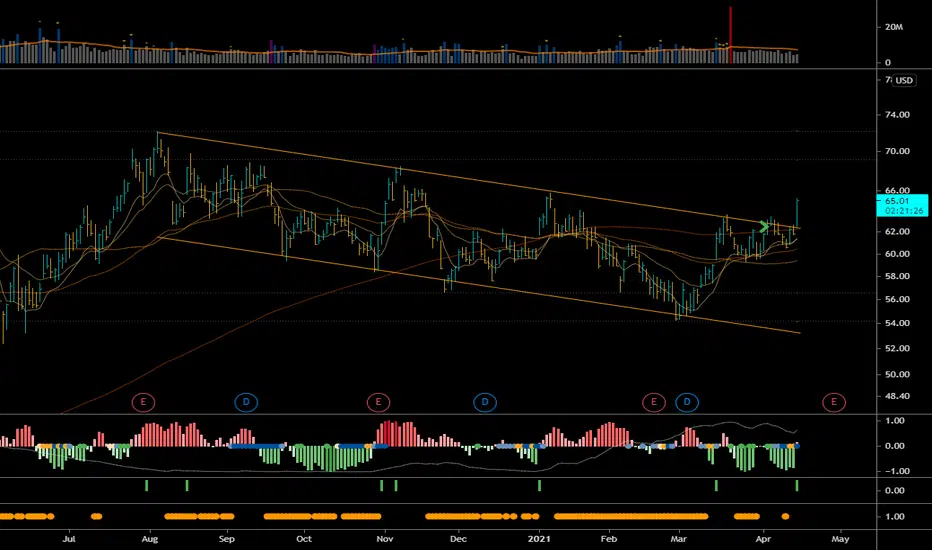This screenshot has height=550, width=932.
Task: Click the Oct label on the time axis
Action: 304,539
